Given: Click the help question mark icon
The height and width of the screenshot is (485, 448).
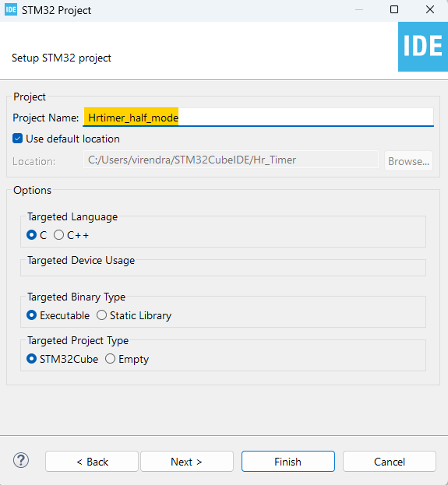Looking at the screenshot, I should pos(21,461).
